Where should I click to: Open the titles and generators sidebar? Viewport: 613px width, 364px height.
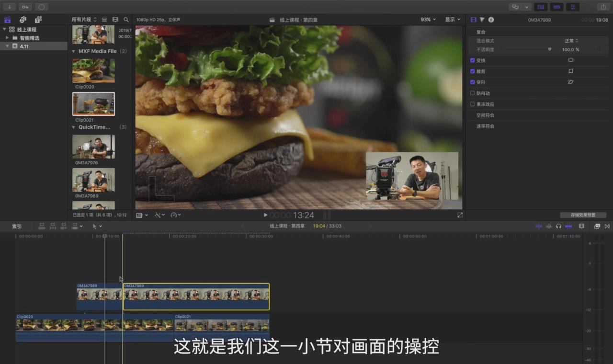pos(38,20)
